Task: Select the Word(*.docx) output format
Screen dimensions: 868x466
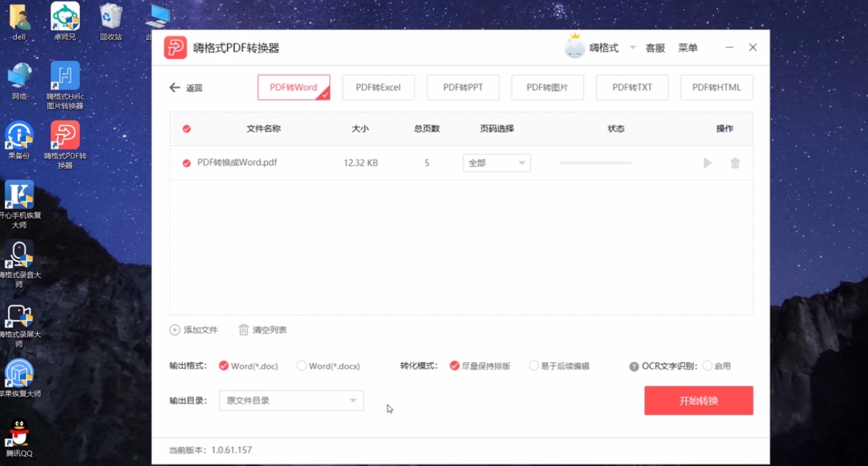Action: point(328,366)
